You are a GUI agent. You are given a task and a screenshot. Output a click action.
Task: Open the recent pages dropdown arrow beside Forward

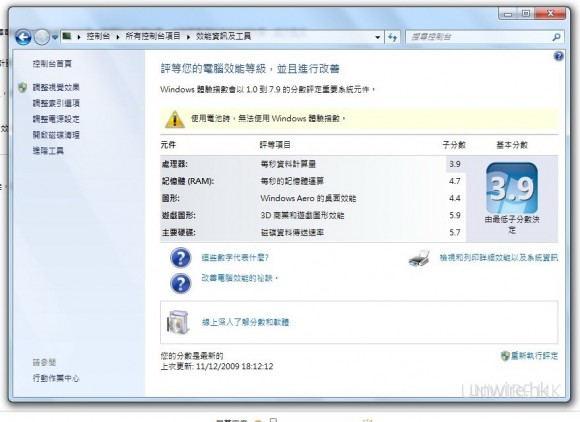pyautogui.click(x=55, y=37)
